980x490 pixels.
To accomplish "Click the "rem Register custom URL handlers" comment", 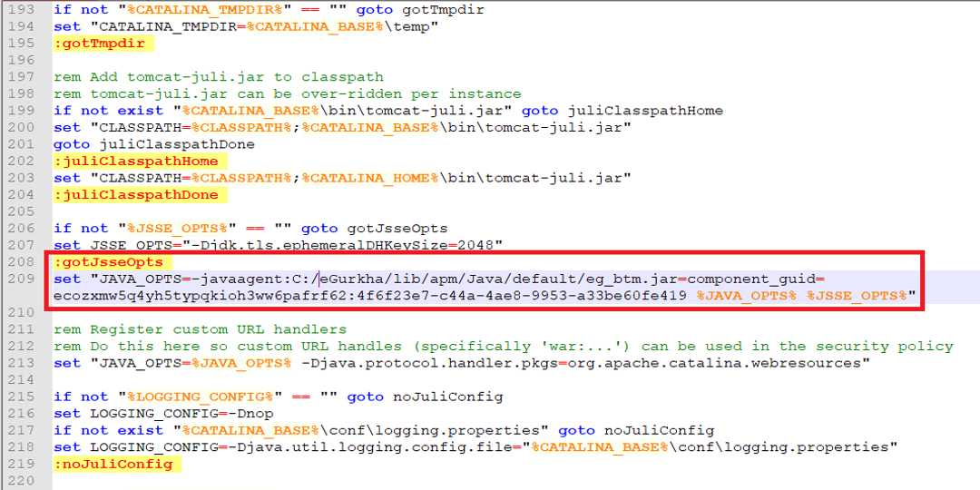I will pos(200,329).
